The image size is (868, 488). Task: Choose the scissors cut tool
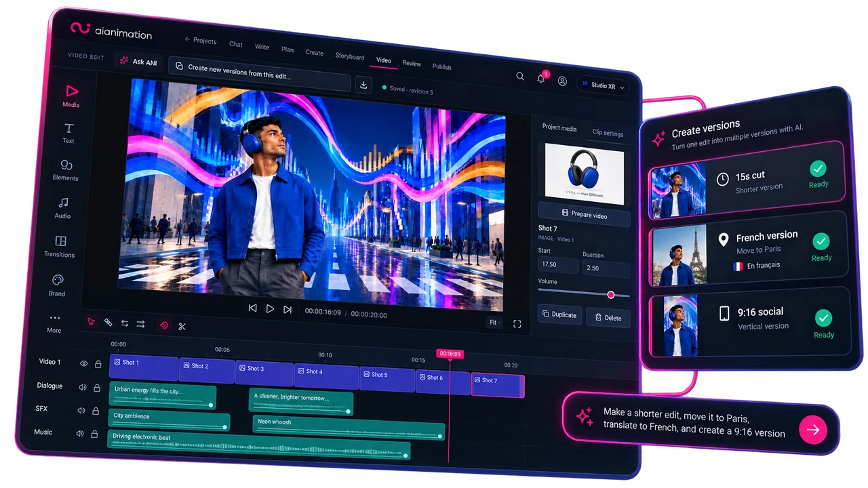tap(182, 326)
